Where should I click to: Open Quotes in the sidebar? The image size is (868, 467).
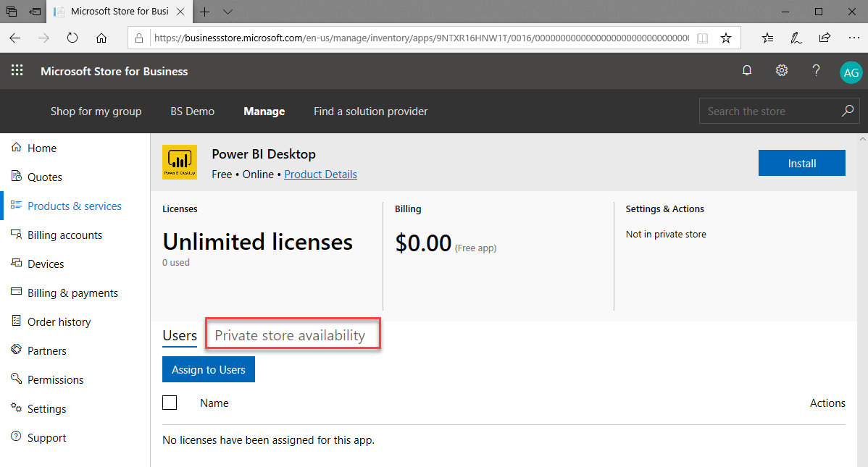tap(45, 177)
